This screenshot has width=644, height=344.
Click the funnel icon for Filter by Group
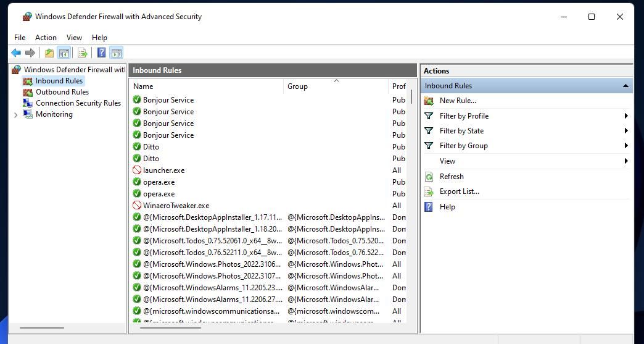(x=429, y=146)
